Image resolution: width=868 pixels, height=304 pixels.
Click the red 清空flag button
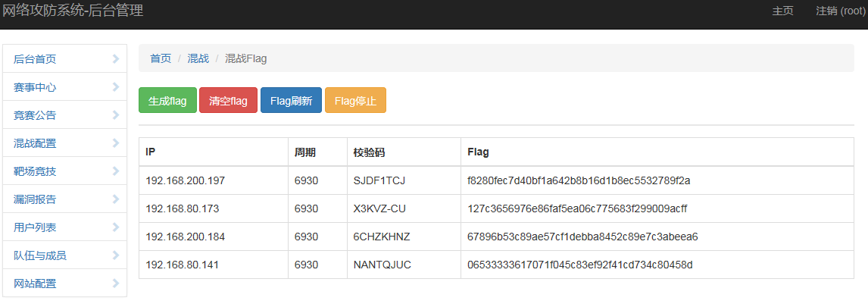click(x=228, y=100)
